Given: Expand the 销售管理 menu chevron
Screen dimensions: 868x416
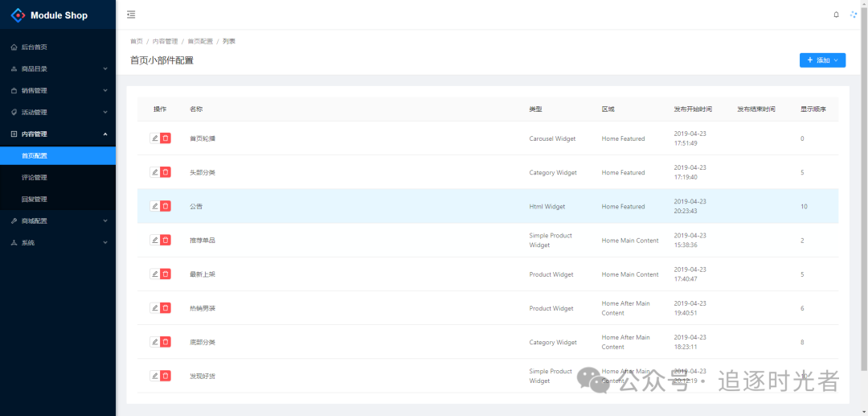Looking at the screenshot, I should pos(105,90).
